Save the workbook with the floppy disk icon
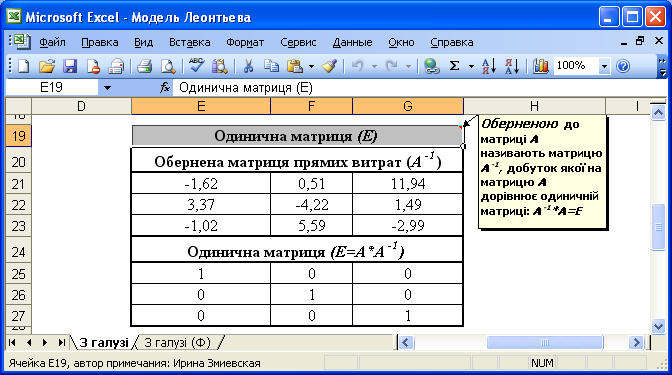This screenshot has height=375, width=672. click(x=70, y=66)
